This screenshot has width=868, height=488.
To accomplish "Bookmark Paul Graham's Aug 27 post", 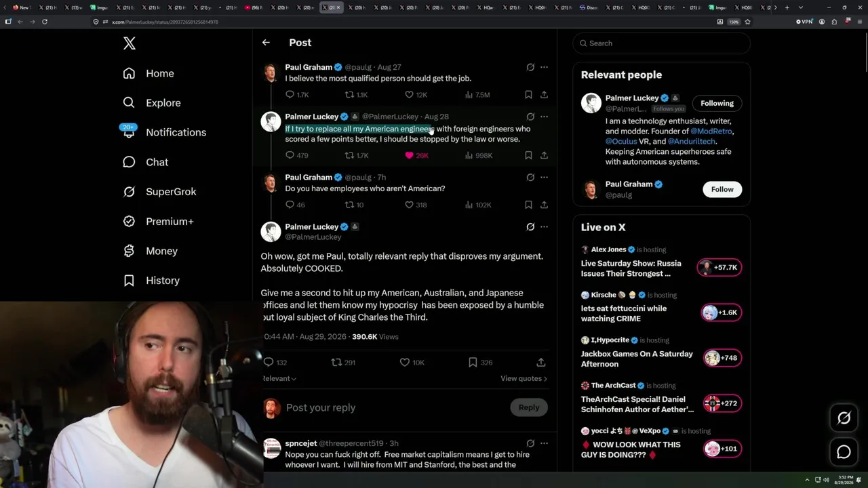I will [528, 95].
